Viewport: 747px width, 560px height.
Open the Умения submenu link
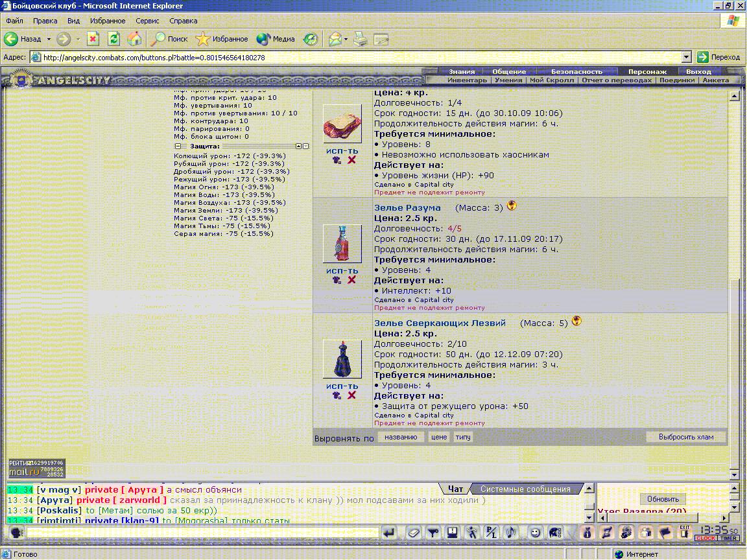click(x=508, y=80)
